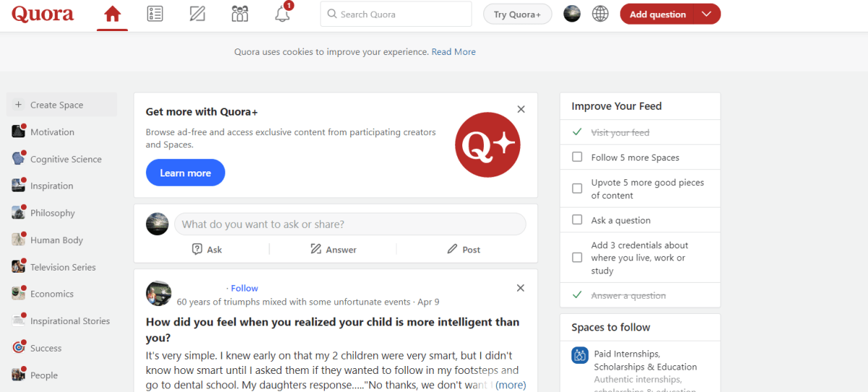The image size is (868, 392).
Task: Select the Answer tab in the post box
Action: pyautogui.click(x=333, y=250)
